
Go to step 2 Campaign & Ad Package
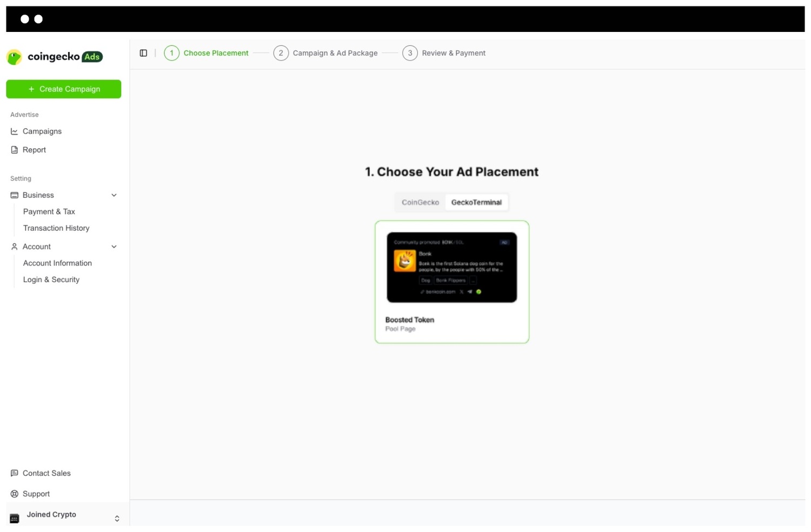coord(325,53)
